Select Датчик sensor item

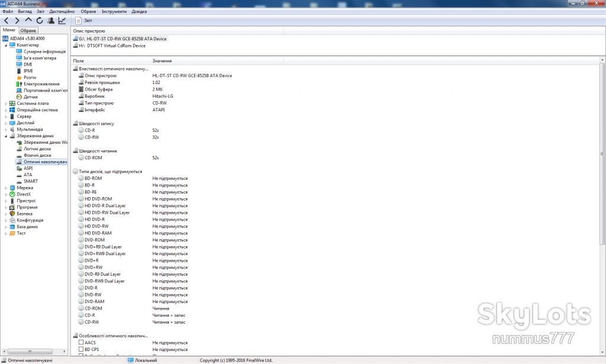(27, 97)
